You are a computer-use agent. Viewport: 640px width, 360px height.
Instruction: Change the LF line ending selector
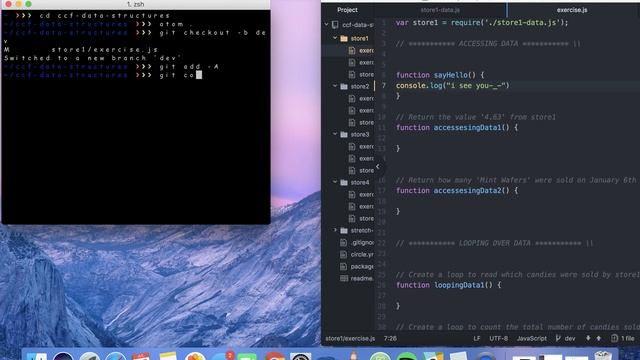[477, 338]
